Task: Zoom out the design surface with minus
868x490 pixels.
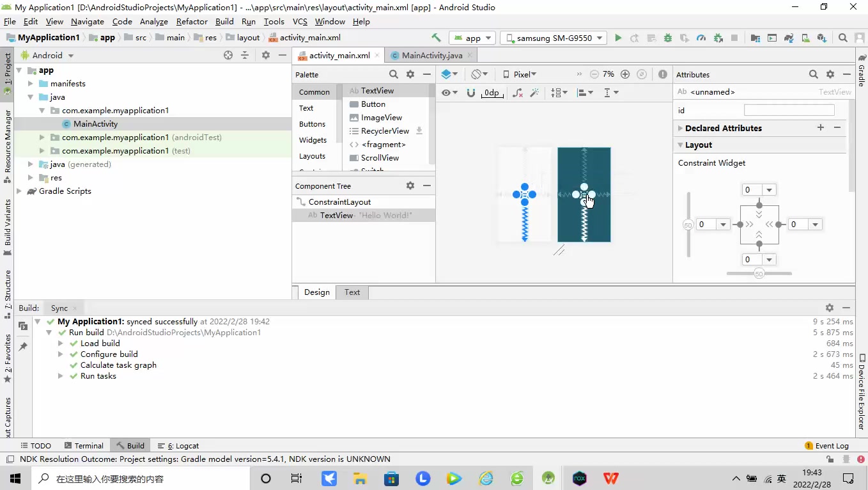Action: [x=594, y=74]
